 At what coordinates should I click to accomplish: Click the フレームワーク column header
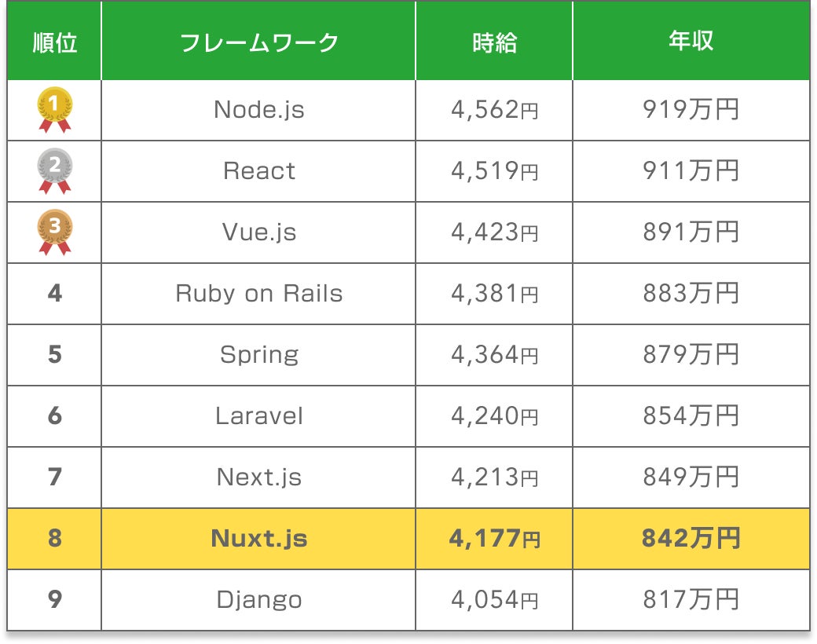(x=258, y=42)
